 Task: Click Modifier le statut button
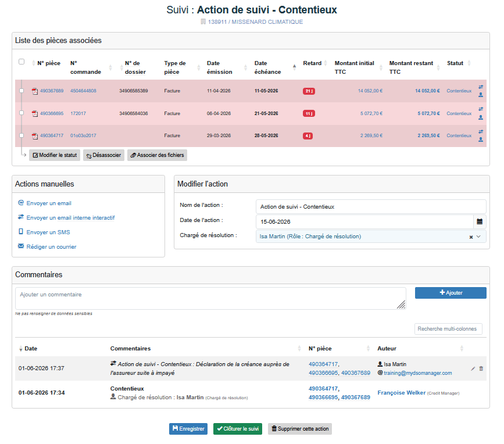pos(55,155)
